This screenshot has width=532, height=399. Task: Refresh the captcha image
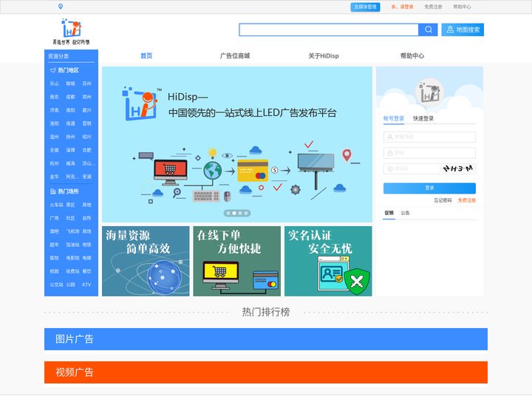click(x=457, y=168)
